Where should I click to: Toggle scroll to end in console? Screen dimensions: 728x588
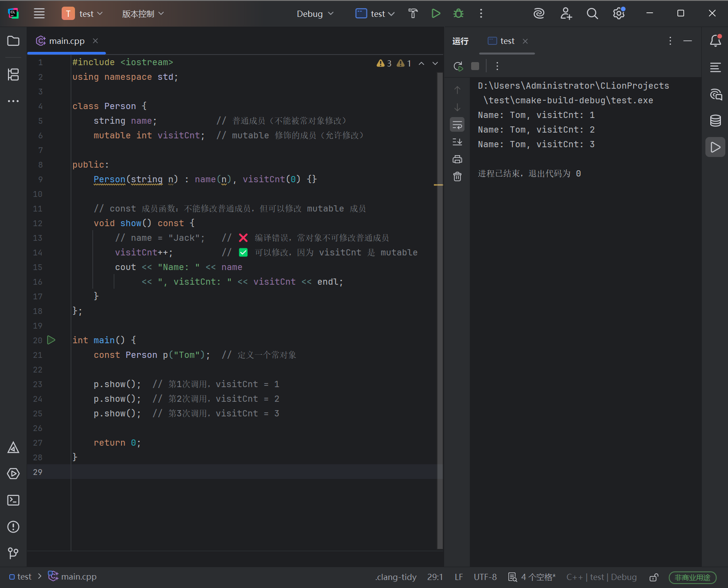457,142
